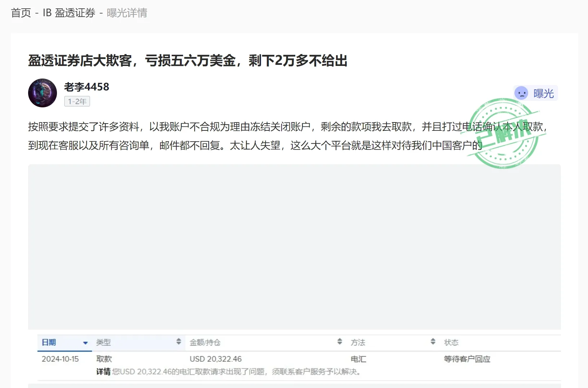Click the 详情 label in withdrawal row
Viewport: 588px width, 388px height.
coord(103,372)
